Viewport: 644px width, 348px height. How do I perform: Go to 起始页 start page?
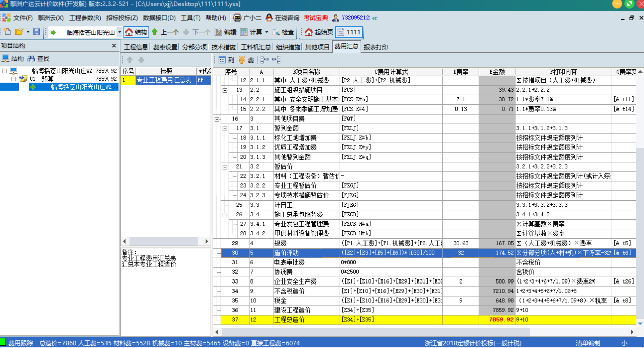click(319, 32)
